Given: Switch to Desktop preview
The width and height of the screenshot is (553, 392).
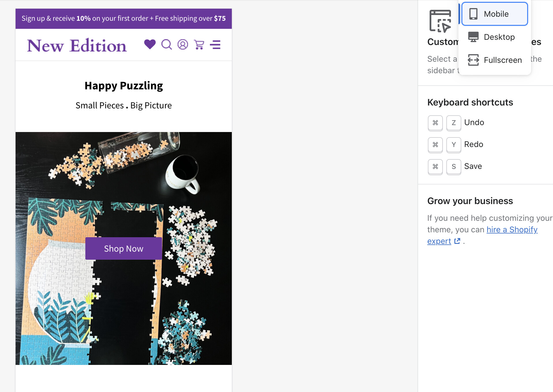Looking at the screenshot, I should (494, 37).
